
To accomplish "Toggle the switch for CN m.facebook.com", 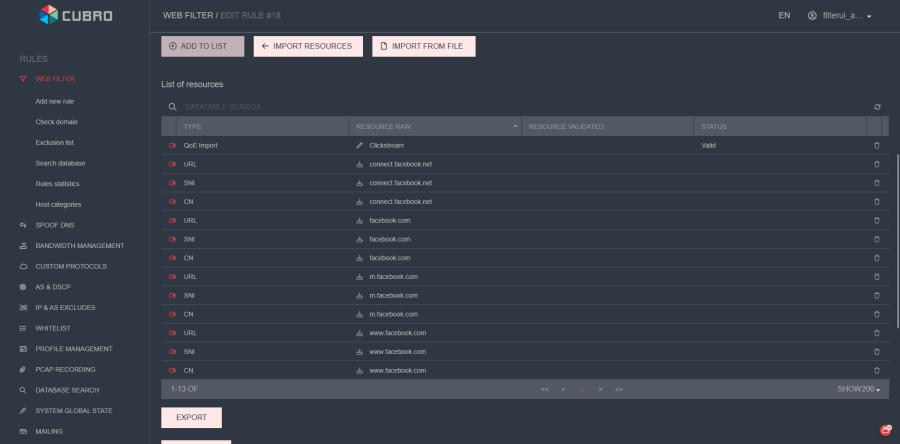I will pyautogui.click(x=172, y=314).
